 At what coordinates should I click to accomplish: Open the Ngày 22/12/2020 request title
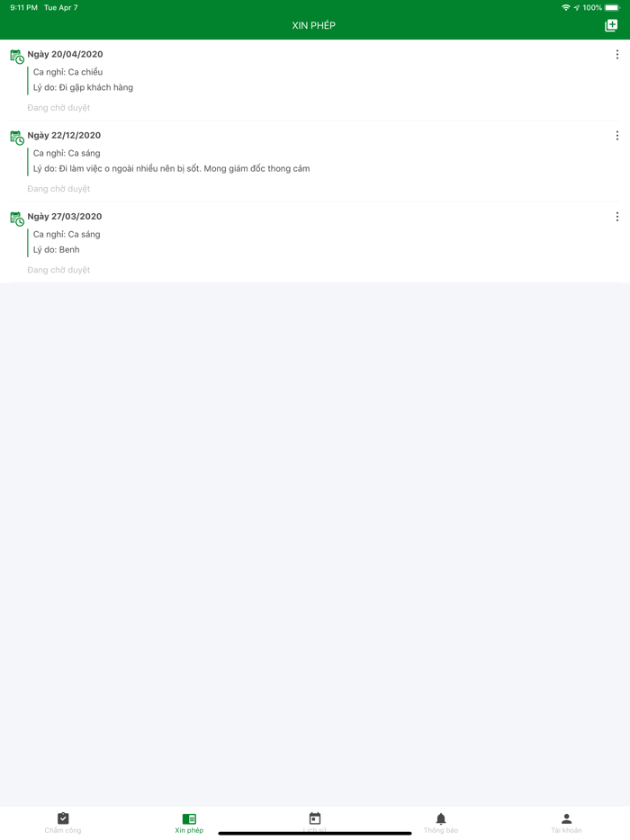pos(64,136)
